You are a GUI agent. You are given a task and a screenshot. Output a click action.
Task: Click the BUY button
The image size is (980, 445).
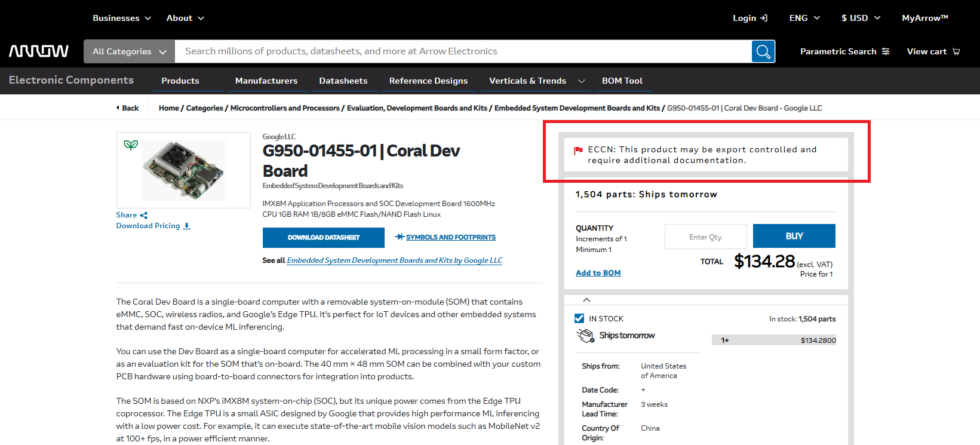coord(794,236)
